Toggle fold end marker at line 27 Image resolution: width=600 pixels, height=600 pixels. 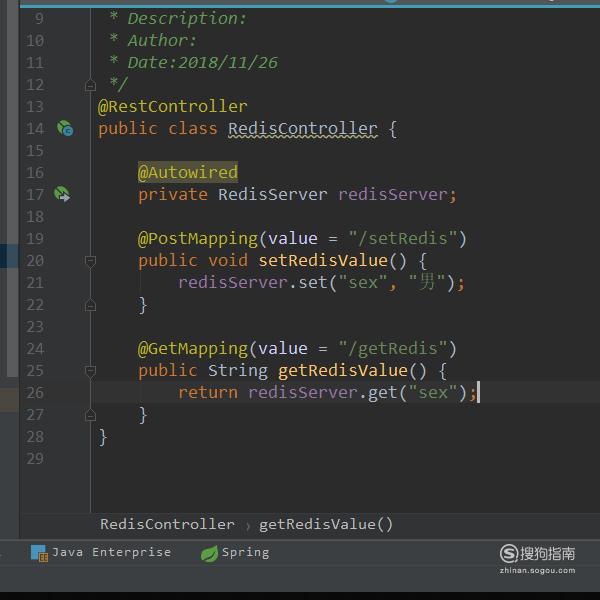tap(90, 415)
